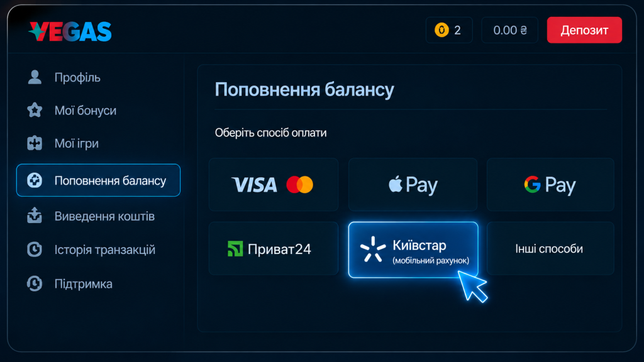This screenshot has height=362, width=644.
Task: Choose Приват24 payment method
Action: [274, 248]
